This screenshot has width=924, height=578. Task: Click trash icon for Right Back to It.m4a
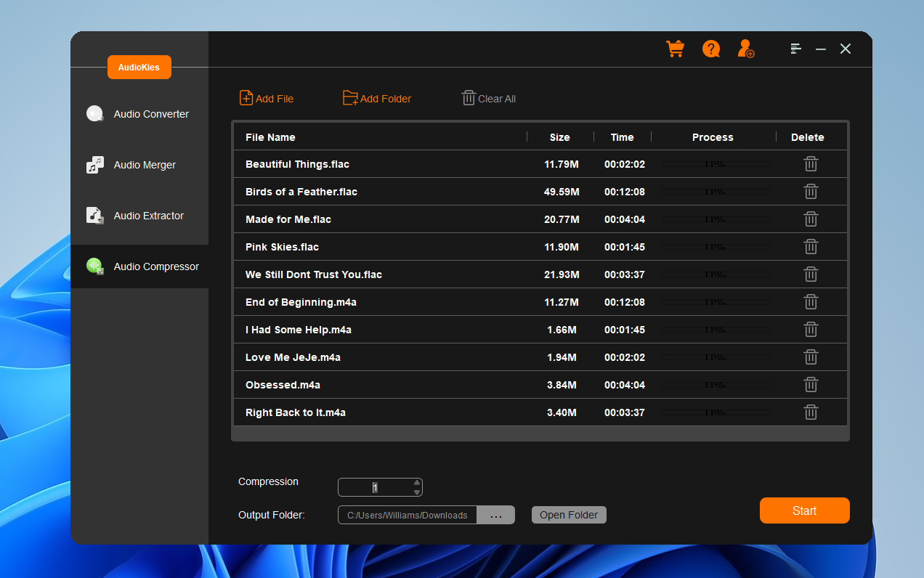pos(811,412)
